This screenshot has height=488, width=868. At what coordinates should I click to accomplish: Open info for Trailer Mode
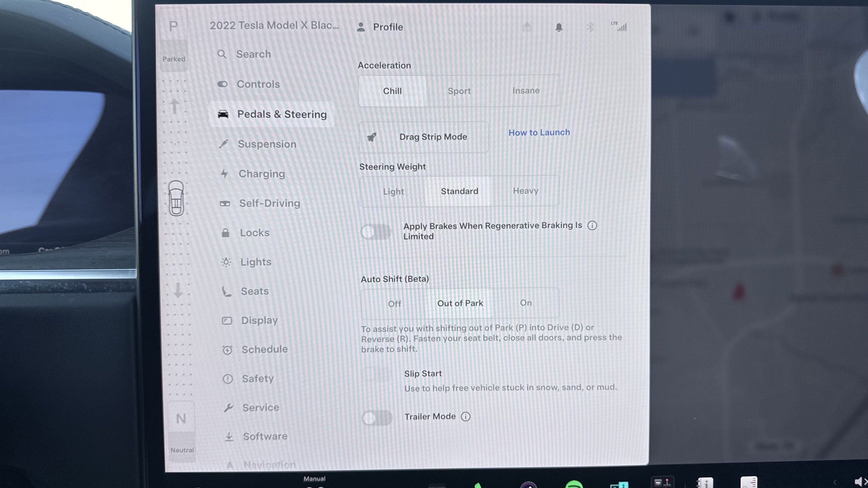pyautogui.click(x=465, y=417)
